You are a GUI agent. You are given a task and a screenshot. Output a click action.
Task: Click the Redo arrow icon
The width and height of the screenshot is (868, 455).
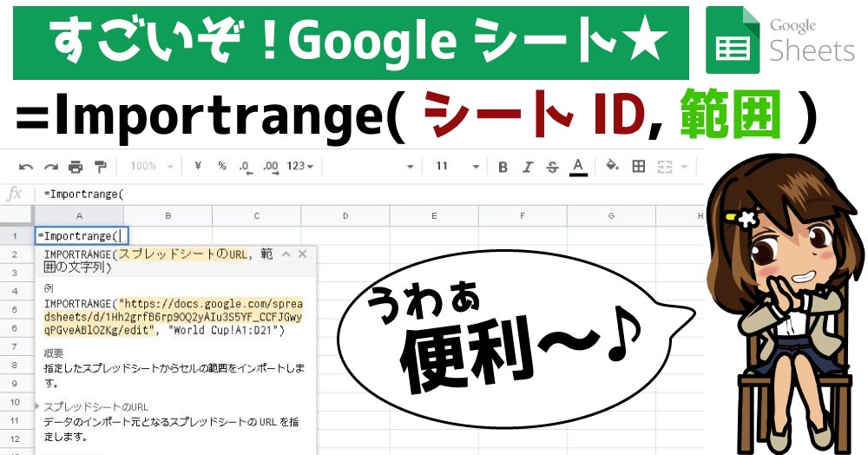[x=51, y=167]
